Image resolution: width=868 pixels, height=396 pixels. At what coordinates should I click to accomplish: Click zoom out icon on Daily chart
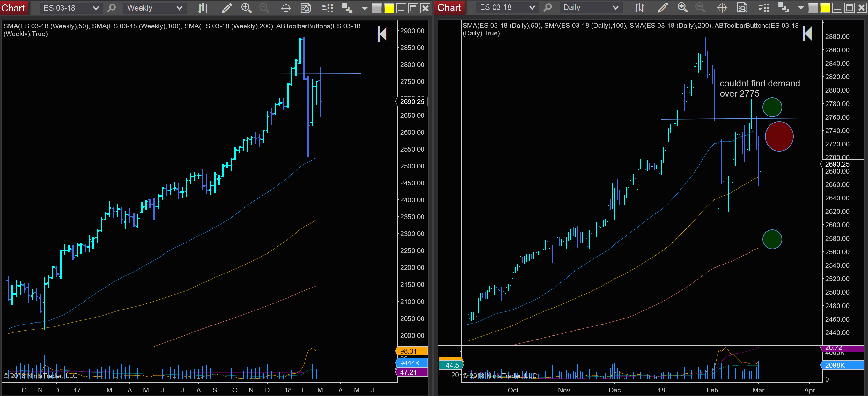(x=701, y=7)
